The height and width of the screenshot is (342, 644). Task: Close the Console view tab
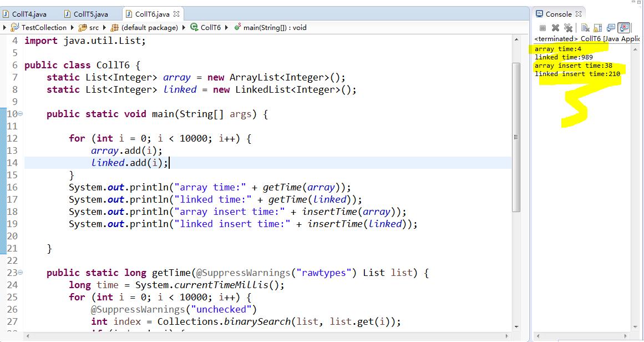point(579,14)
